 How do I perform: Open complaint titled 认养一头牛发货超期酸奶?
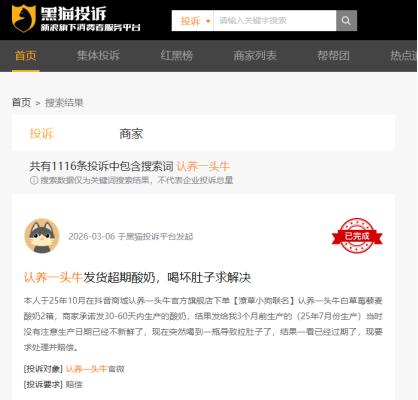(x=137, y=277)
